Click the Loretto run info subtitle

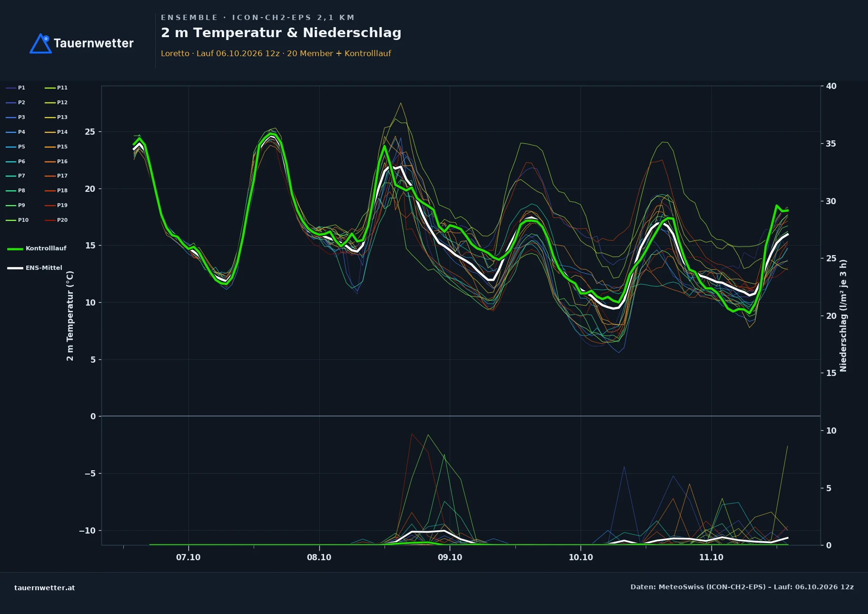click(276, 53)
